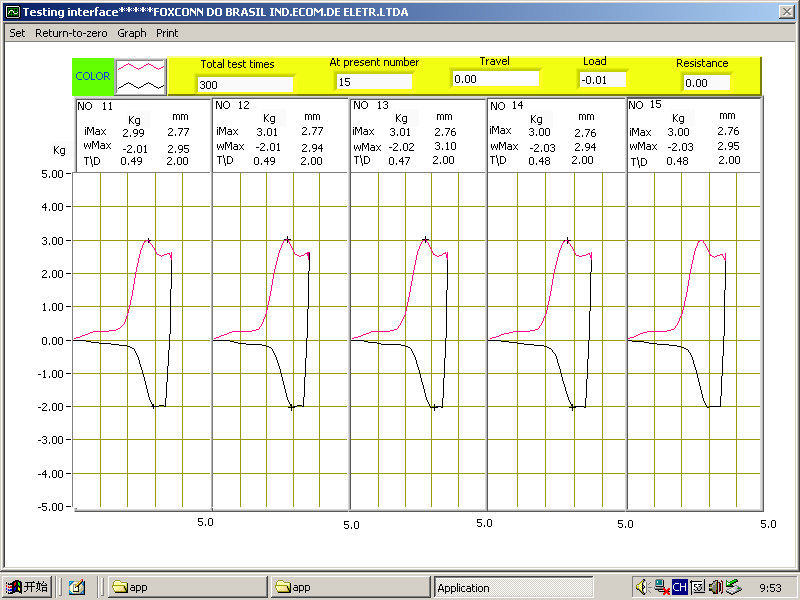The width and height of the screenshot is (800, 600).
Task: Open the Return-to-zero menu
Action: (71, 33)
